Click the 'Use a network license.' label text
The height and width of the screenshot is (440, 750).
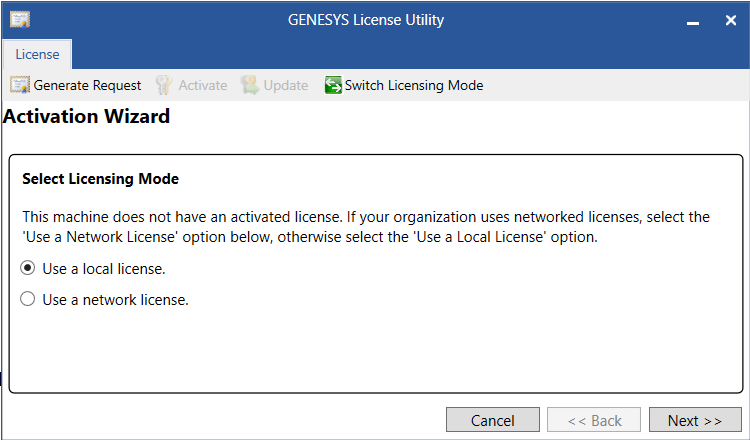point(115,299)
